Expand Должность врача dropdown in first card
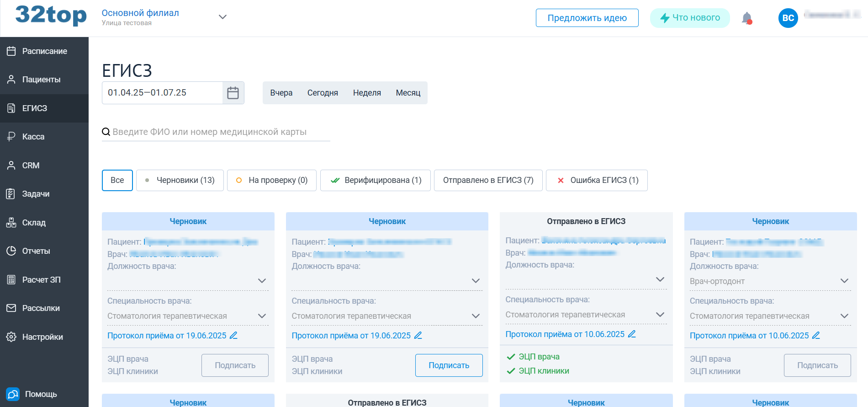868x407 pixels. 262,281
